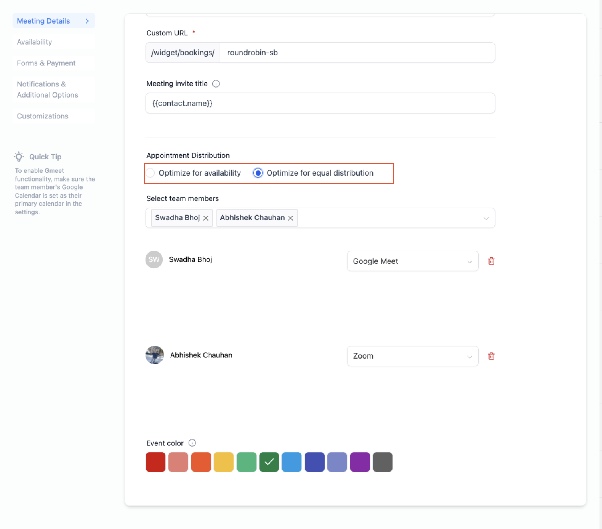Image resolution: width=602 pixels, height=529 pixels.
Task: Delete Swadha Bhoj's meeting location row
Action: [491, 261]
